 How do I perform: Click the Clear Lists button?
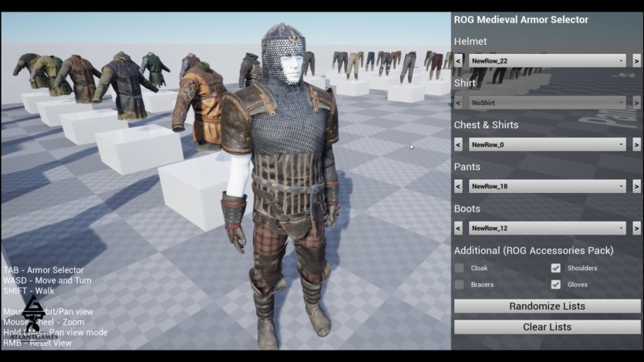547,327
